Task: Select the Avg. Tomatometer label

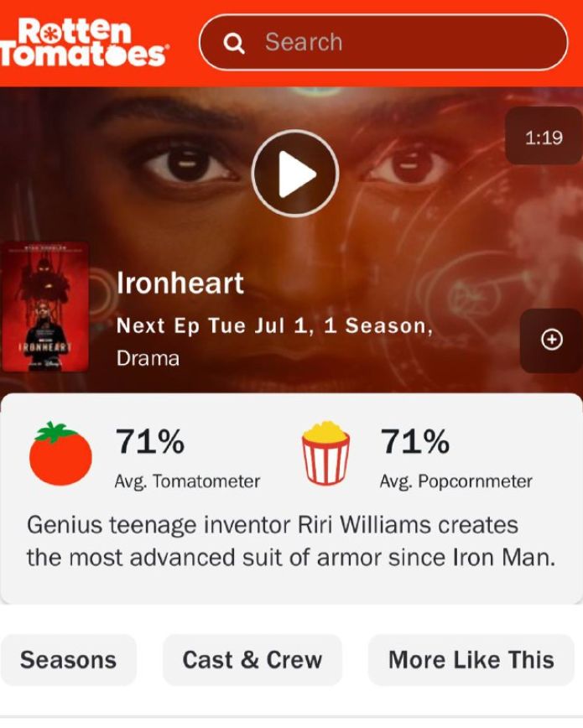Action: pyautogui.click(x=187, y=481)
